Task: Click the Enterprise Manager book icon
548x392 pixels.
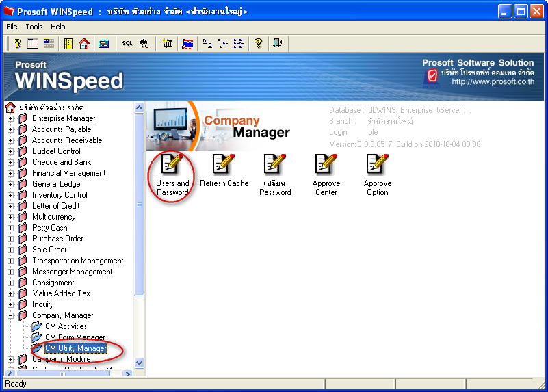Action: tap(23, 118)
